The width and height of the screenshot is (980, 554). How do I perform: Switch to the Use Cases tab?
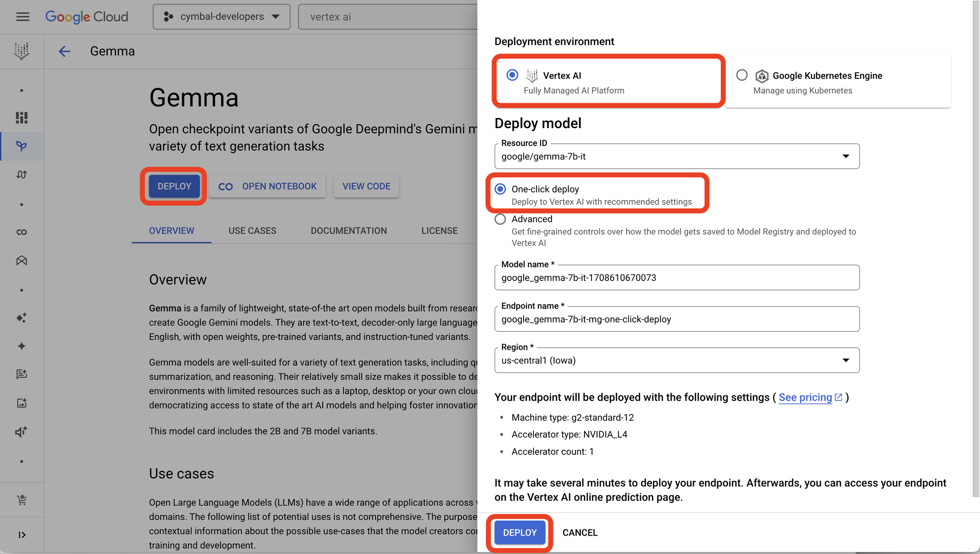tap(252, 231)
